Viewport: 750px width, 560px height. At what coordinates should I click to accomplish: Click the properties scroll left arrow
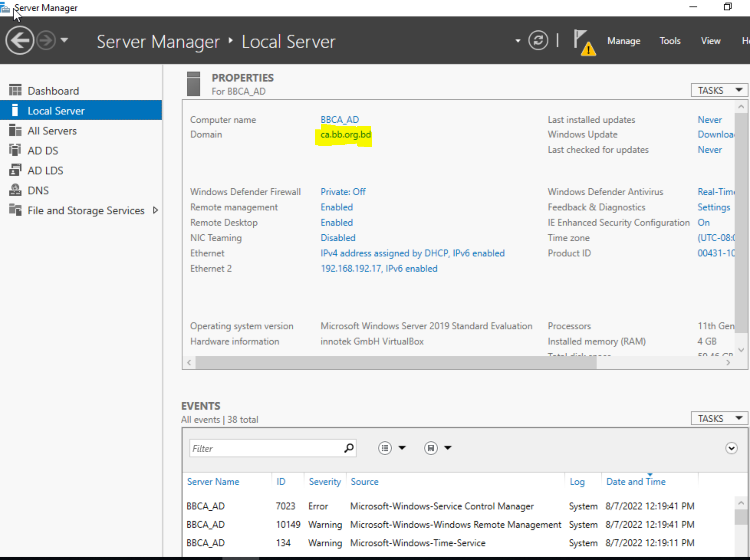click(189, 362)
